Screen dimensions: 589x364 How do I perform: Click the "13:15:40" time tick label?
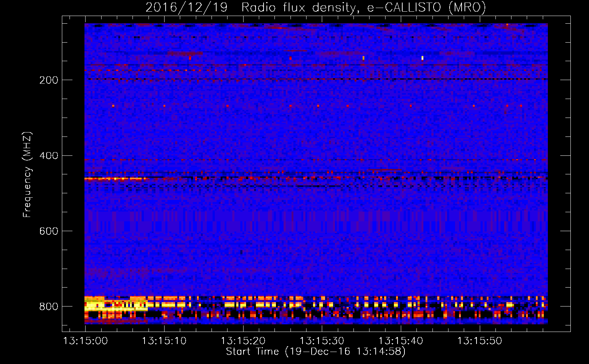[401, 341]
